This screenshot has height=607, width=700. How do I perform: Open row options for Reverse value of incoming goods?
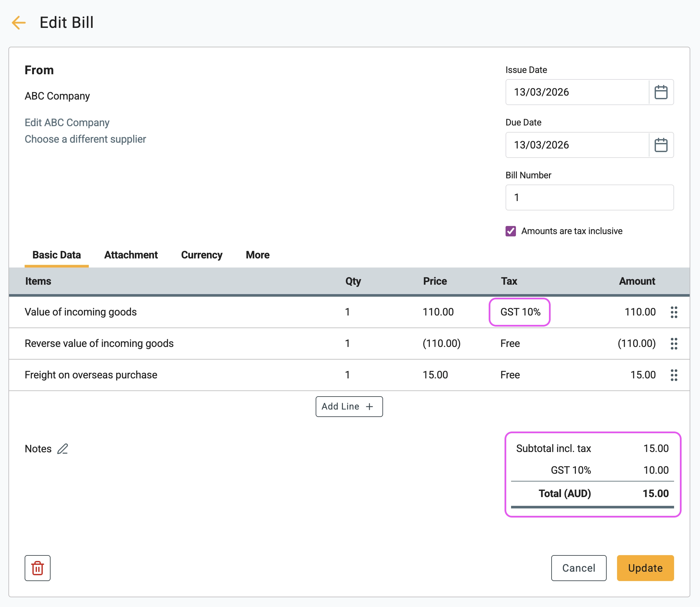click(x=674, y=343)
